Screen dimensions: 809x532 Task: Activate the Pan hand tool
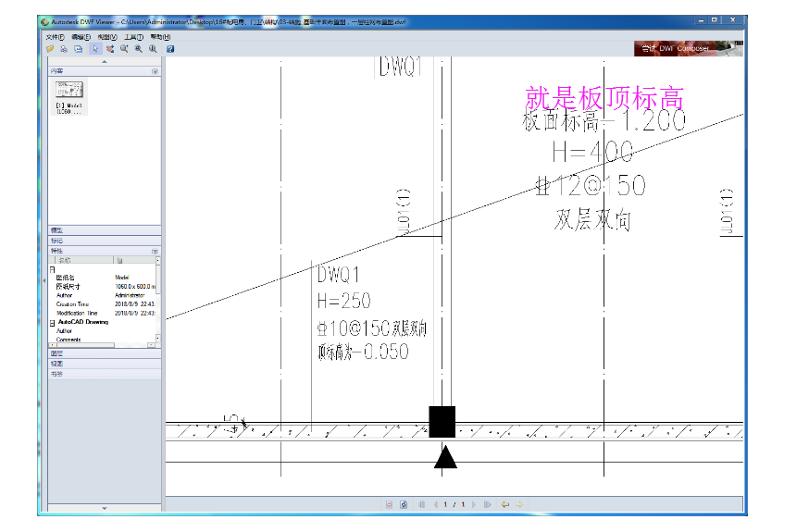pos(110,49)
